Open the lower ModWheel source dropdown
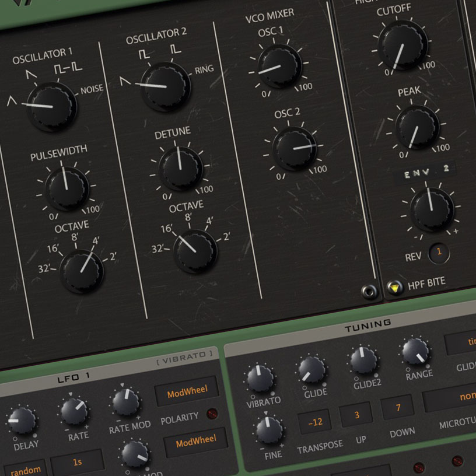The height and width of the screenshot is (476, 476). click(196, 442)
